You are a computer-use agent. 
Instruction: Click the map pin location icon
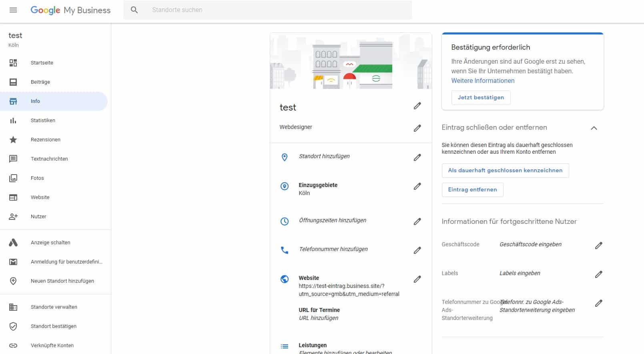tap(285, 157)
